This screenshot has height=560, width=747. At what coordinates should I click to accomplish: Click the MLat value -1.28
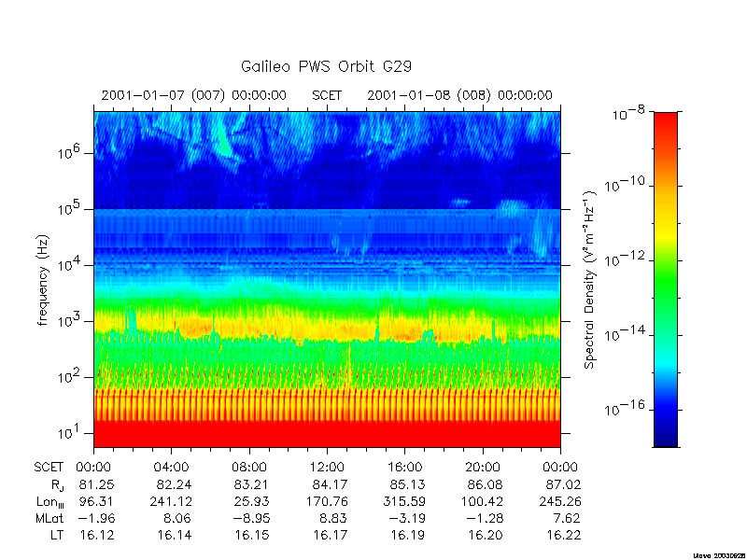pos(483,518)
